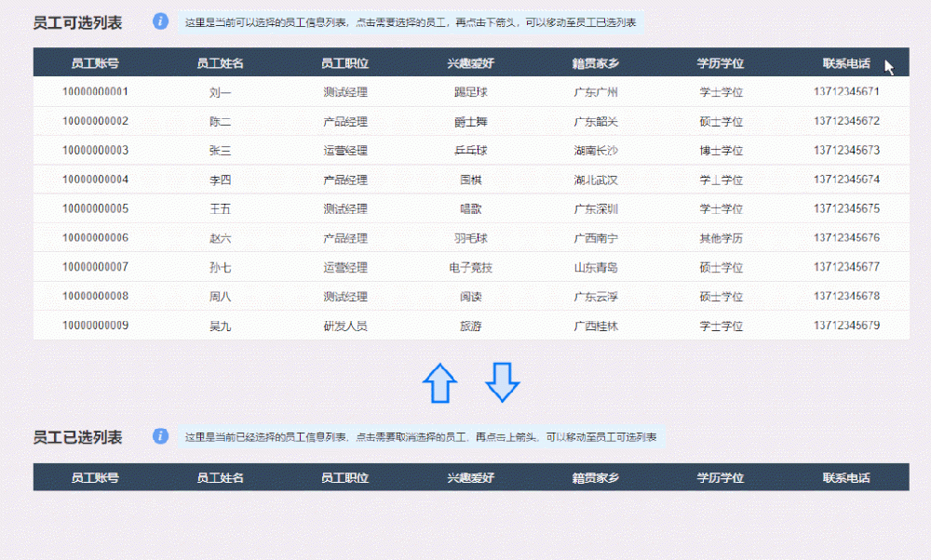The height and width of the screenshot is (560, 931).
Task: Choose employee 李四 in available list
Action: (x=220, y=180)
